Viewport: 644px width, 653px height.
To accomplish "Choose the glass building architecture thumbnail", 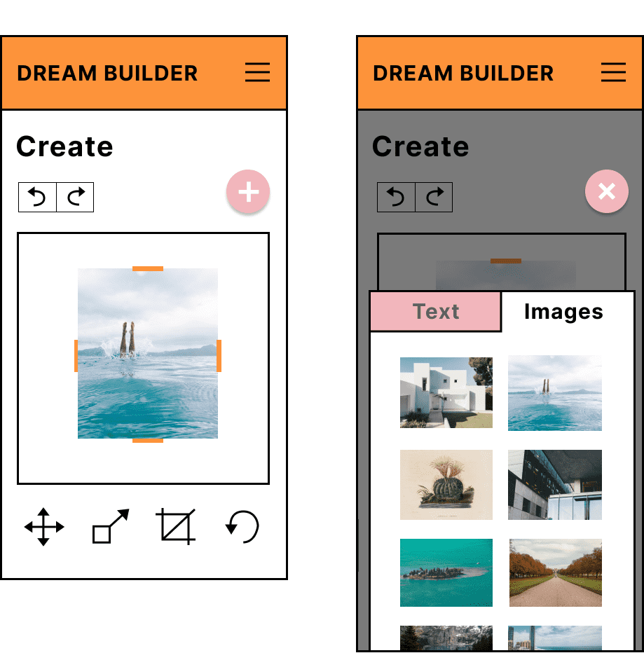I will tap(554, 485).
